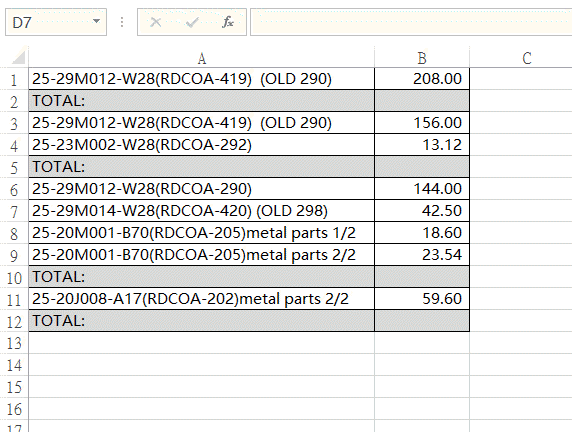
Task: Select row 3 cell 25-29M012-W28(RDCOA-419) (OLD 290)
Action: pos(201,123)
